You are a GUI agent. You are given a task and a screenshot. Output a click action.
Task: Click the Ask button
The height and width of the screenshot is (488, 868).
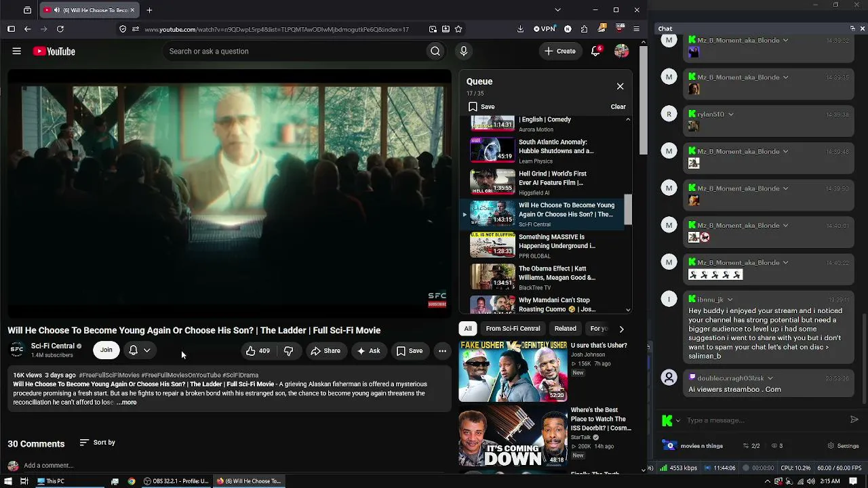point(368,350)
